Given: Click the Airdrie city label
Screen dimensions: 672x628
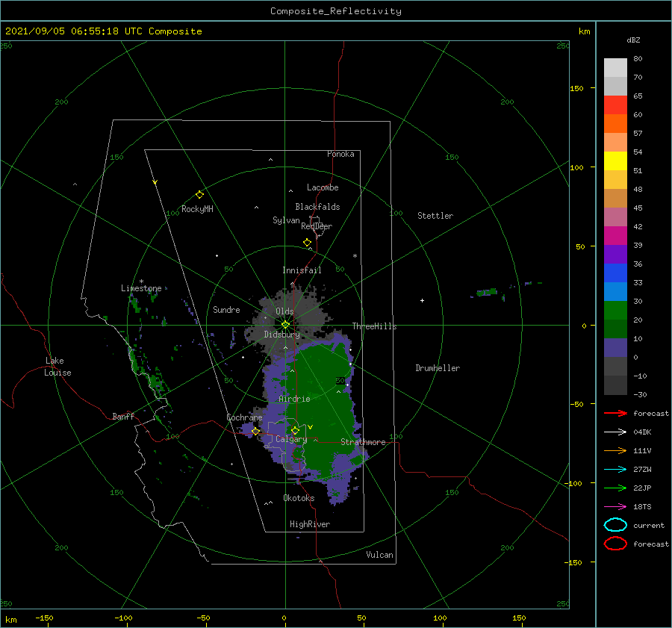Looking at the screenshot, I should click(294, 399).
